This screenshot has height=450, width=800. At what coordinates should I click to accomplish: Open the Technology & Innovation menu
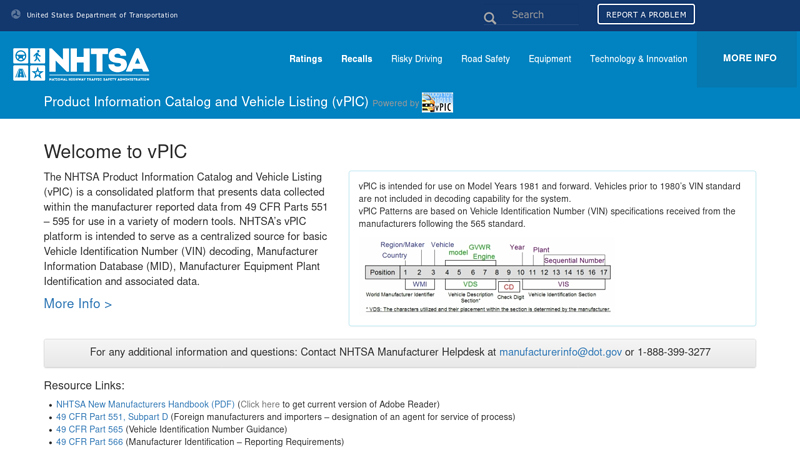(x=638, y=59)
